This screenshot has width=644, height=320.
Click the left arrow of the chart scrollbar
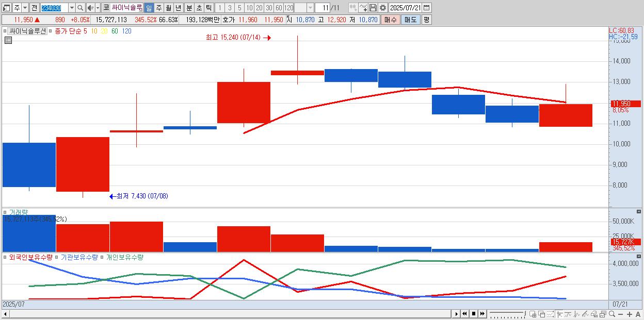click(5, 314)
